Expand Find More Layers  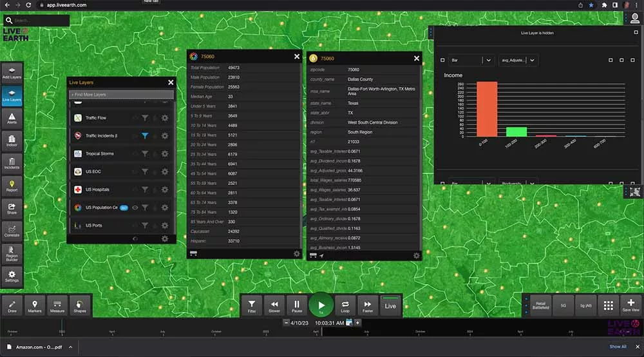(x=122, y=95)
